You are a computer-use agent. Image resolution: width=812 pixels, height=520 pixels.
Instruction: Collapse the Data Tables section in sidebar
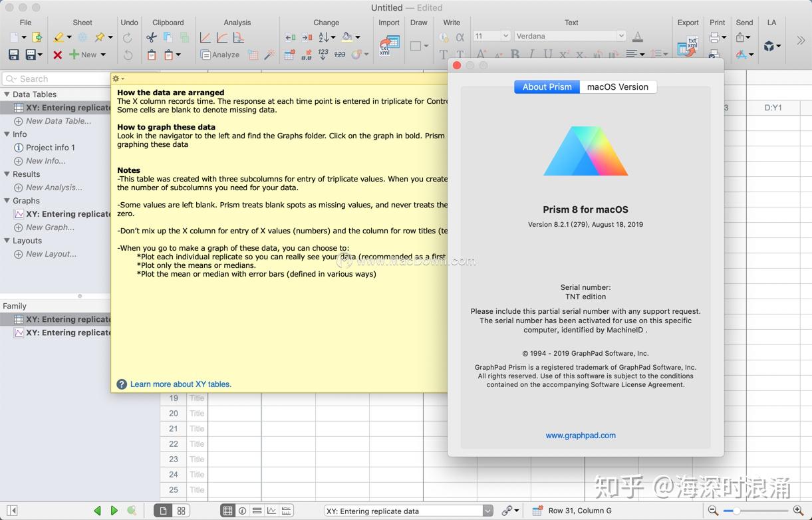tap(7, 94)
